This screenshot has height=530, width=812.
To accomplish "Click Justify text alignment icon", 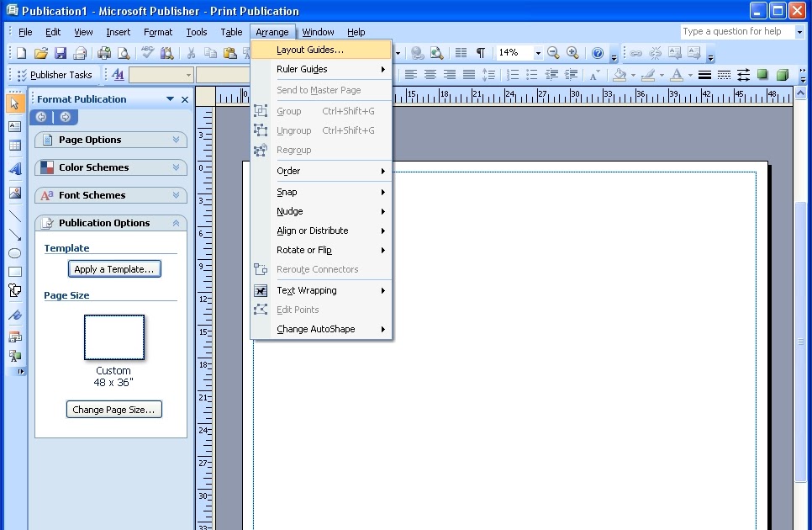I will coord(469,75).
